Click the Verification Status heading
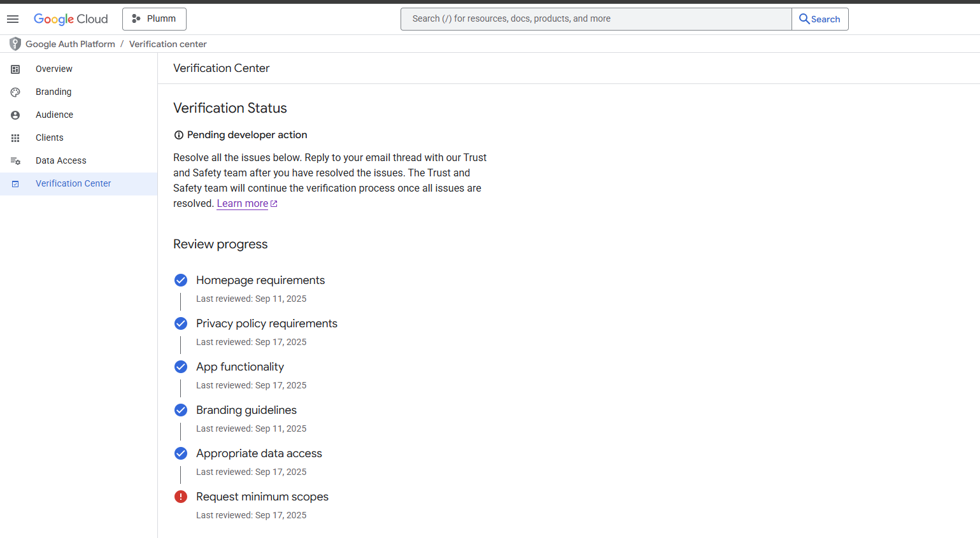Screen dimensions: 980x538 pyautogui.click(x=230, y=108)
